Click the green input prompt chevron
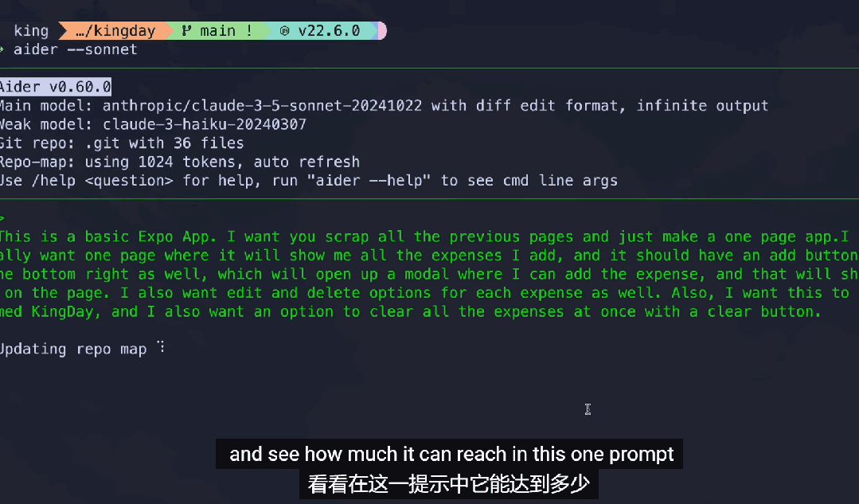The image size is (859, 504). point(2,217)
